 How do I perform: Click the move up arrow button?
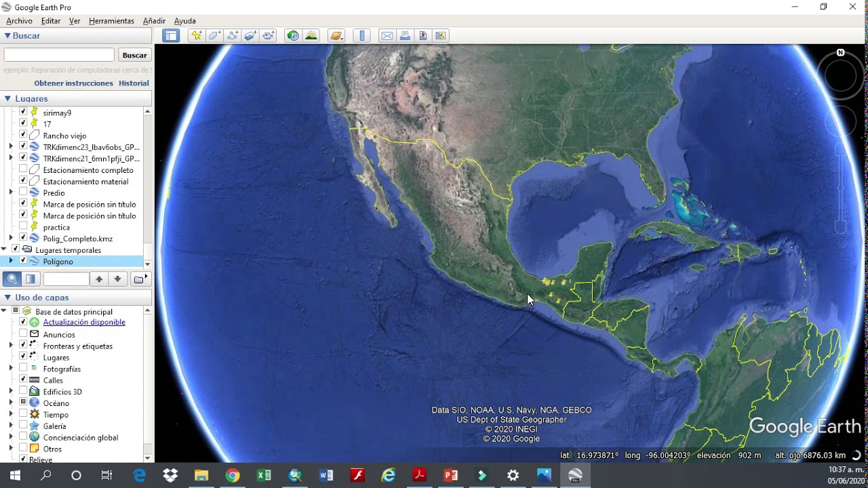pos(99,279)
